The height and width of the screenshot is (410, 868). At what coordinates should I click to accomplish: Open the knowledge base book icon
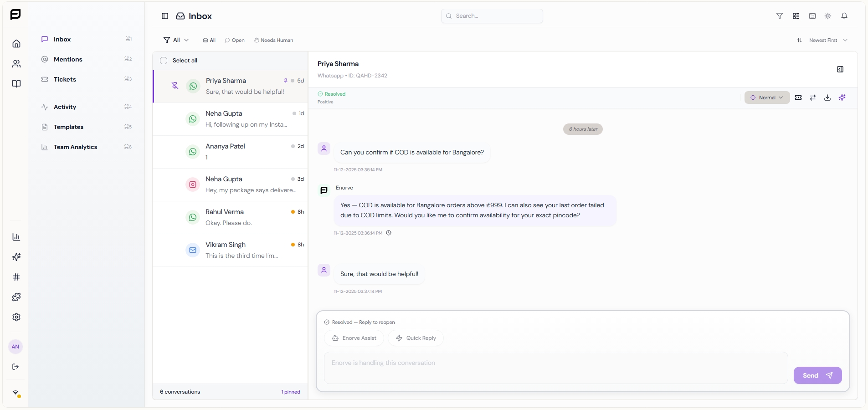click(16, 84)
